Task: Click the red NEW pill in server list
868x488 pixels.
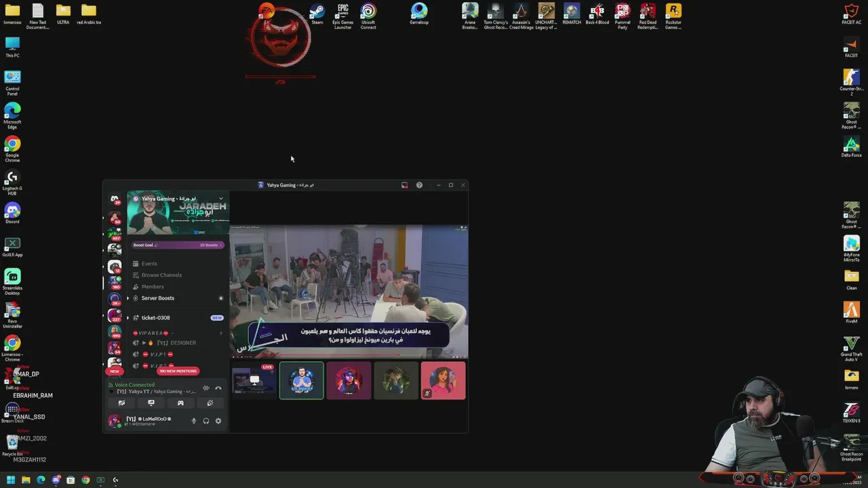Action: (x=115, y=371)
